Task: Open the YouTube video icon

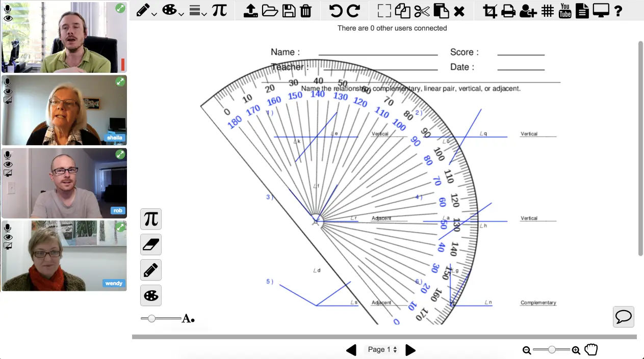Action: click(x=565, y=11)
